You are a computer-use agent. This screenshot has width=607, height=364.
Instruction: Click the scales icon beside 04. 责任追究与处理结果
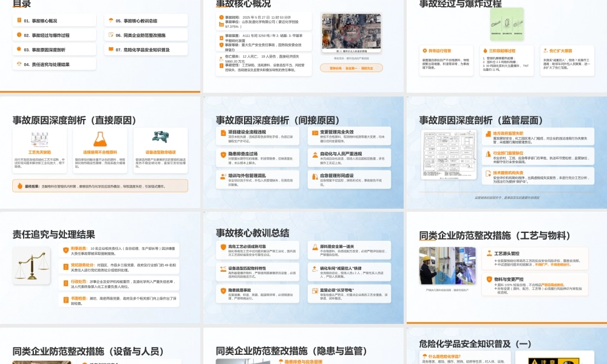(19, 64)
